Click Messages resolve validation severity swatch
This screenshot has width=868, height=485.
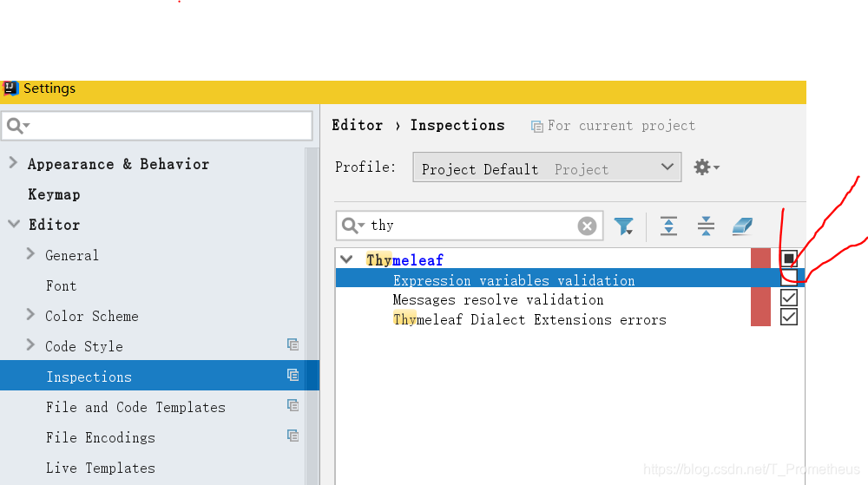coord(760,298)
